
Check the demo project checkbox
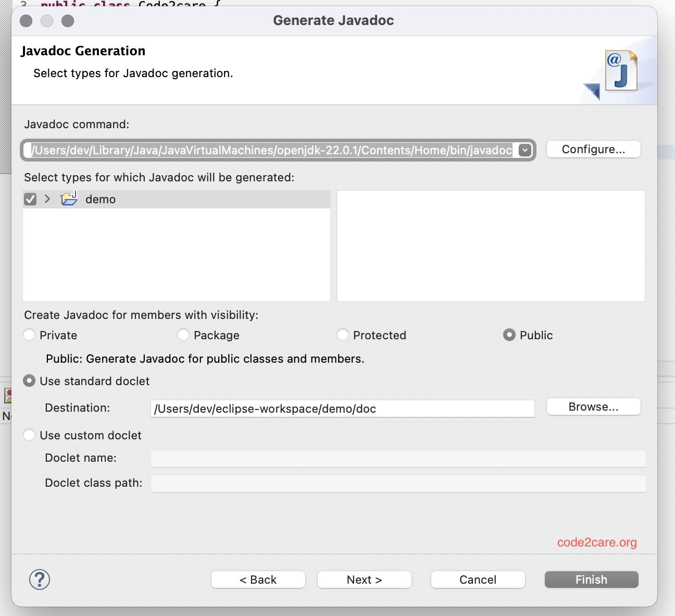[x=30, y=199]
